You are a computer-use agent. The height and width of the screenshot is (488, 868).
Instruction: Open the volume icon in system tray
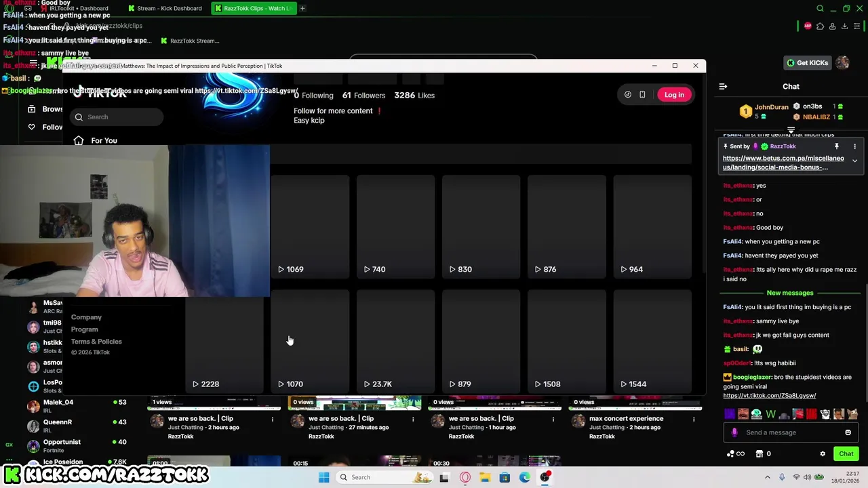pyautogui.click(x=807, y=477)
